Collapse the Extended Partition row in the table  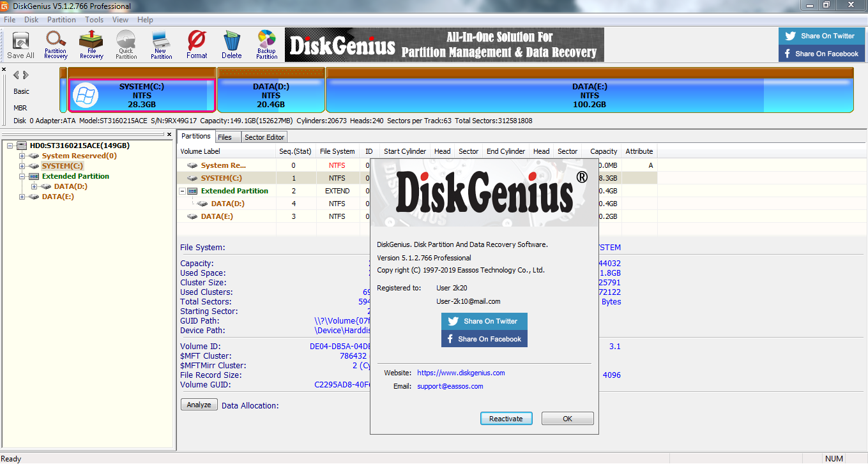(183, 191)
